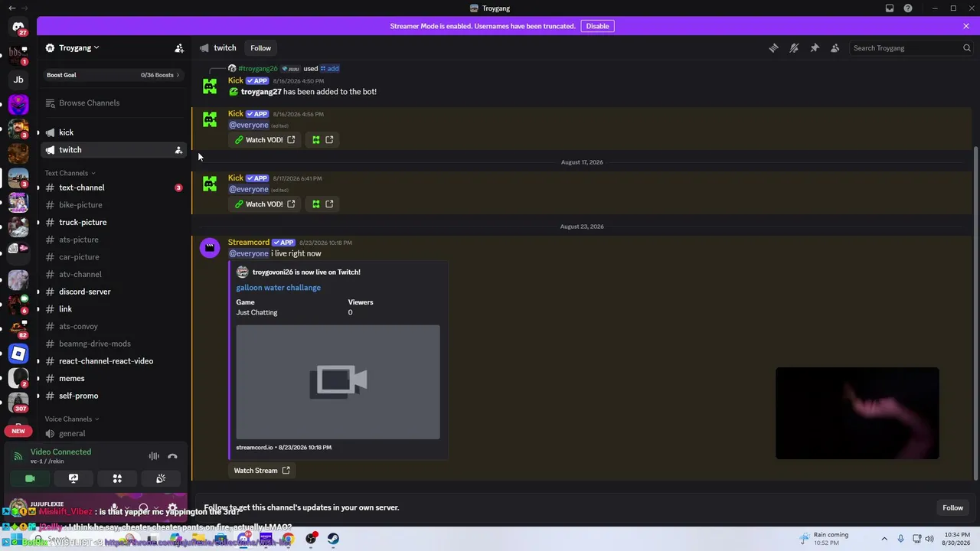Open the bike-picture channel

point(113,205)
